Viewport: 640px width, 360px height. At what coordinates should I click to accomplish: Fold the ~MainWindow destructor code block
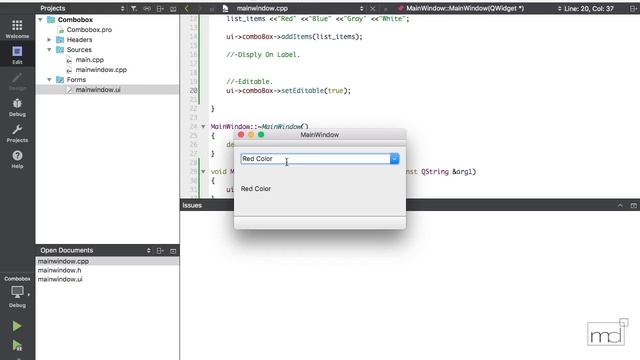tap(203, 127)
